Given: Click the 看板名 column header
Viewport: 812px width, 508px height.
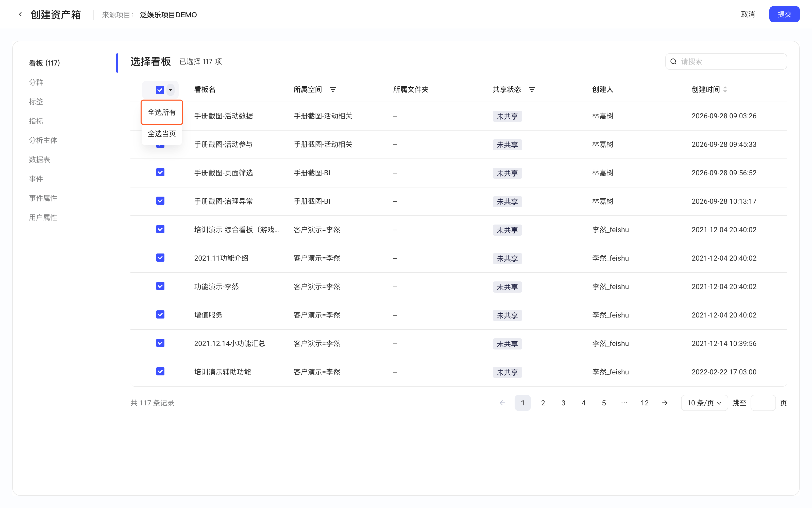Looking at the screenshot, I should click(205, 90).
